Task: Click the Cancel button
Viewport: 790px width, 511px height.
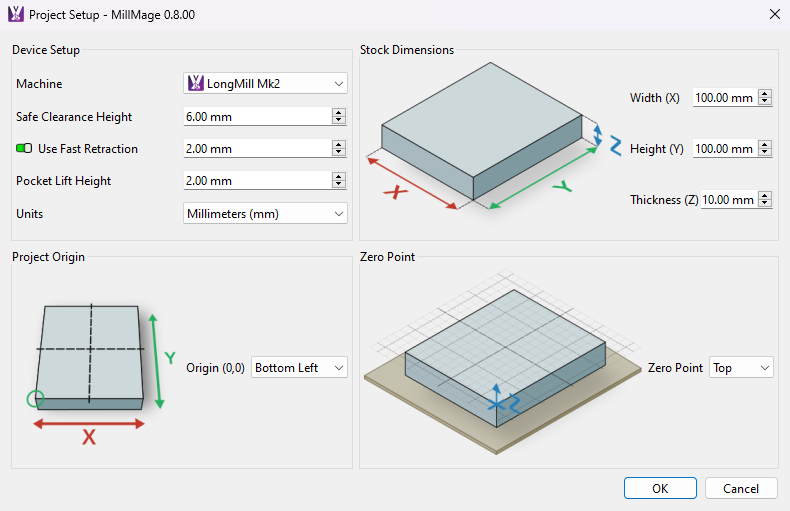Action: 741,488
